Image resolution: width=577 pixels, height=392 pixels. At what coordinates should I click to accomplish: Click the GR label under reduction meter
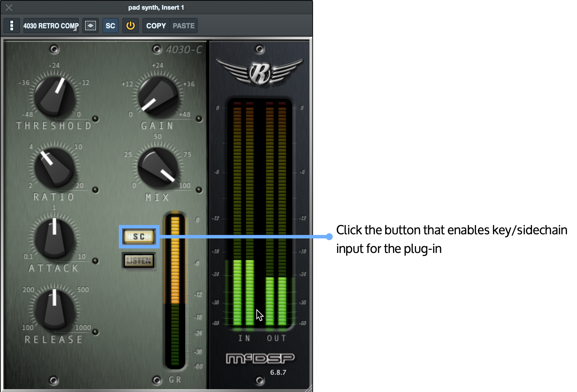coord(175,380)
